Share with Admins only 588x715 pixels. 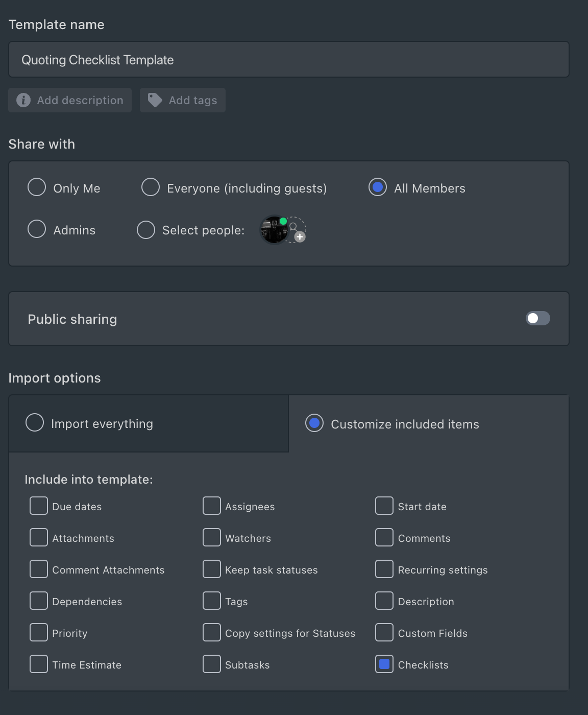point(37,229)
